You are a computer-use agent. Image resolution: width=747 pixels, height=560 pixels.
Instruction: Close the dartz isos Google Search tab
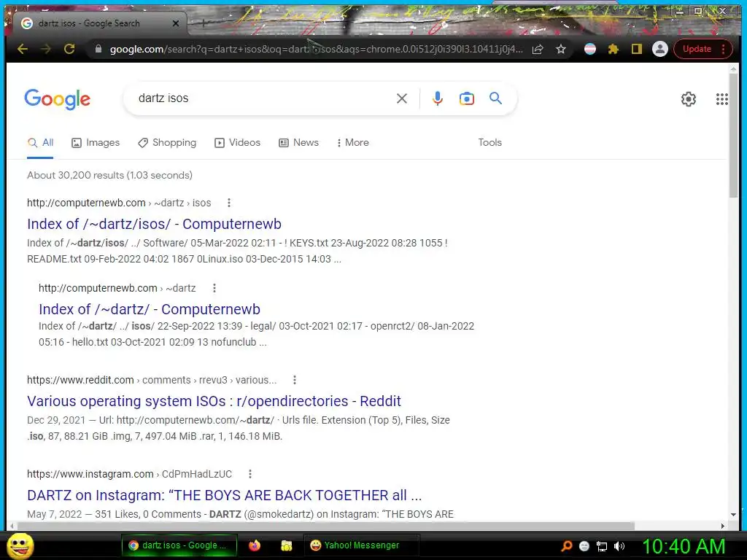pos(176,23)
